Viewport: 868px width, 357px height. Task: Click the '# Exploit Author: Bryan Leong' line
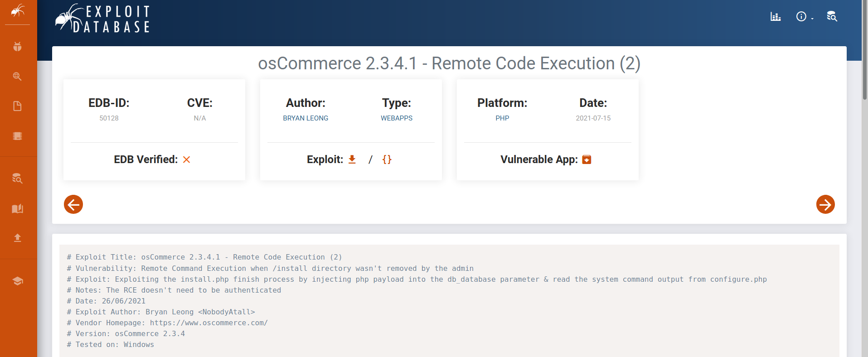(161, 312)
